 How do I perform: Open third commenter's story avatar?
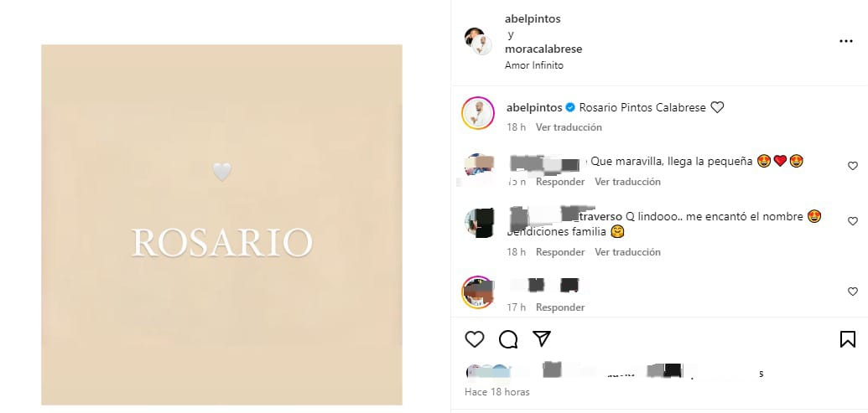coord(478,292)
